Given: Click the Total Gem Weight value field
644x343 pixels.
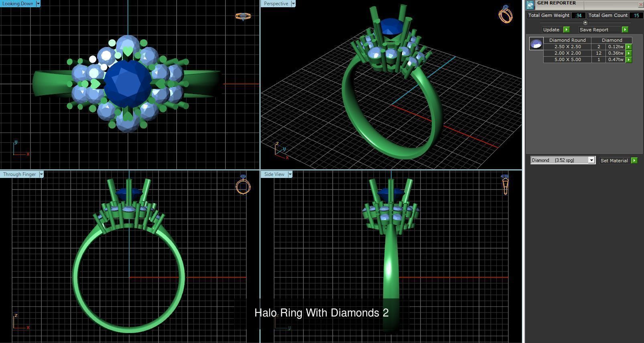Looking at the screenshot, I should point(578,15).
